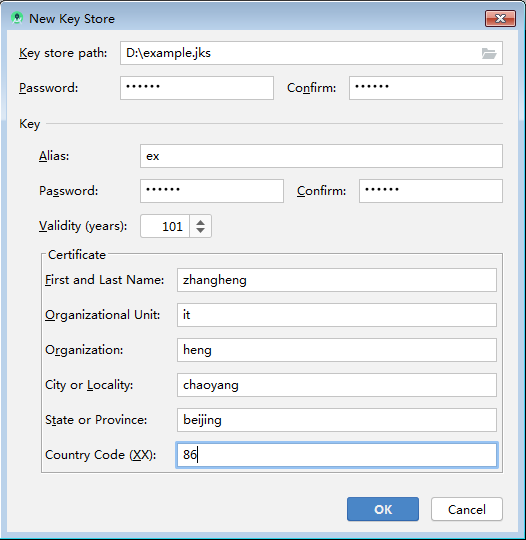The width and height of the screenshot is (526, 540).
Task: Click the "Alias:" label
Action: 54,156
